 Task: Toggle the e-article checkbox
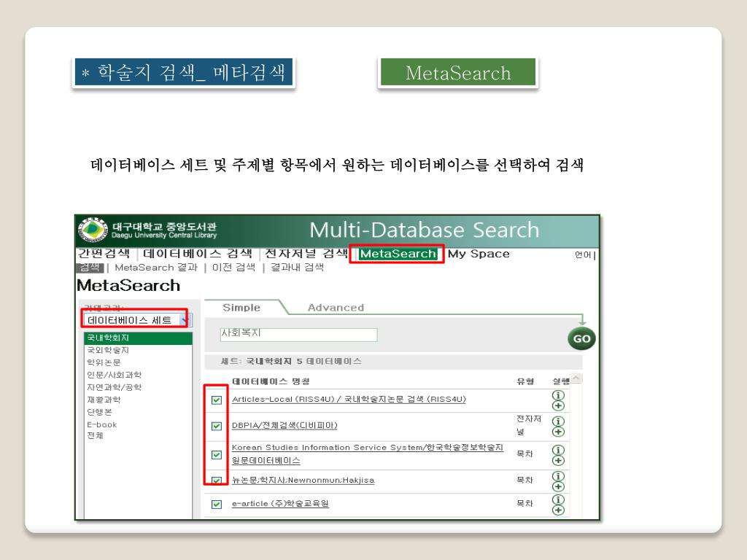(216, 504)
